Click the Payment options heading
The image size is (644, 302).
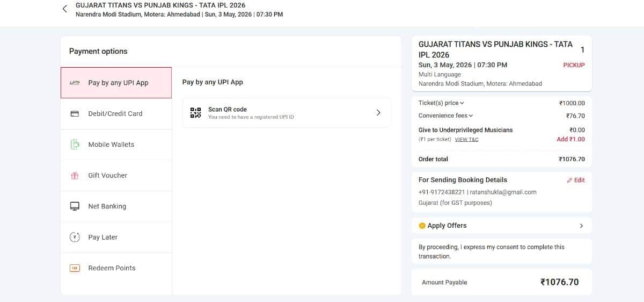(x=98, y=52)
